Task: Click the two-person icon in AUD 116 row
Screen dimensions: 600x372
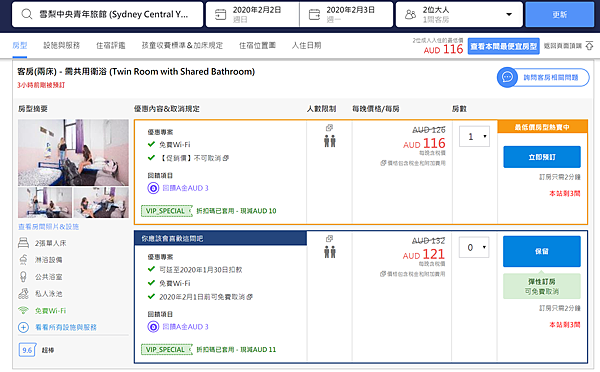Action: pos(329,141)
